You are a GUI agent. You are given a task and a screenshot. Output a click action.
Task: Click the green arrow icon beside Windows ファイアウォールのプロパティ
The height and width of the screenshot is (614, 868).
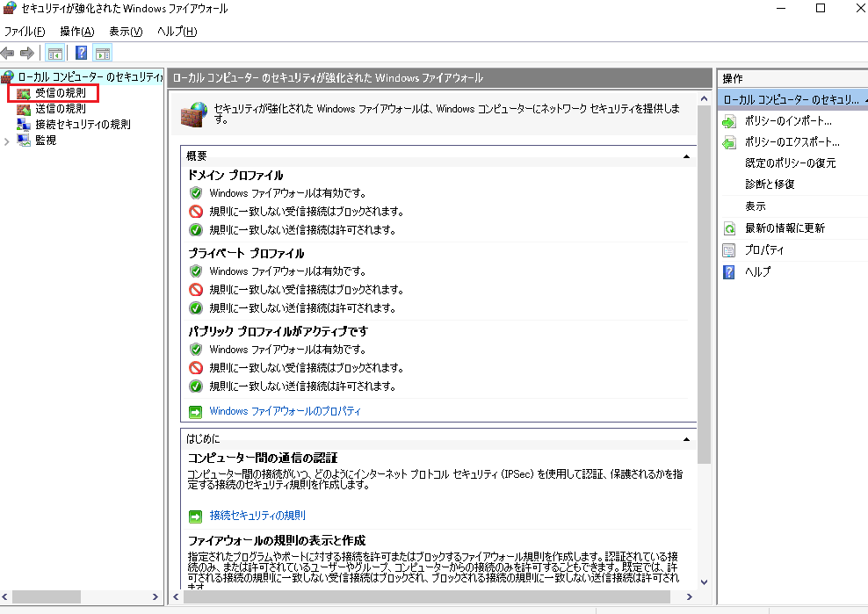[195, 412]
